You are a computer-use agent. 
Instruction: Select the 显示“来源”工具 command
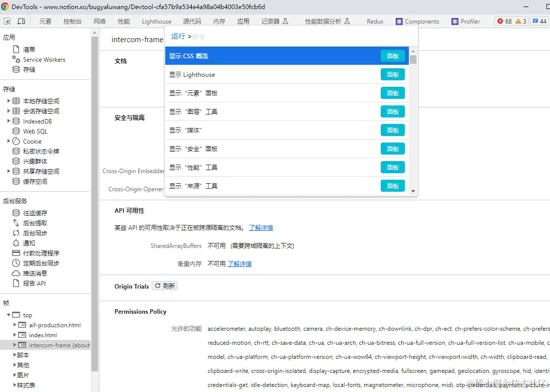point(287,186)
